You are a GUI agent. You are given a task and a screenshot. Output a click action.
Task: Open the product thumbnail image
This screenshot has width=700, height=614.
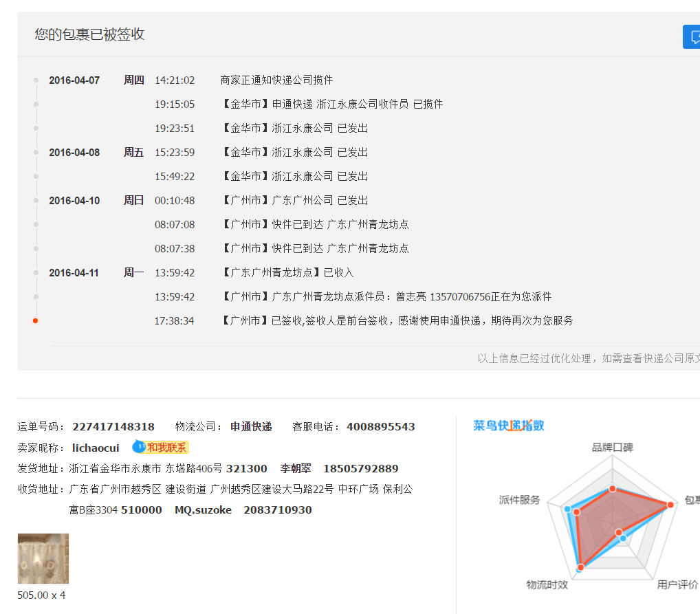tap(43, 558)
